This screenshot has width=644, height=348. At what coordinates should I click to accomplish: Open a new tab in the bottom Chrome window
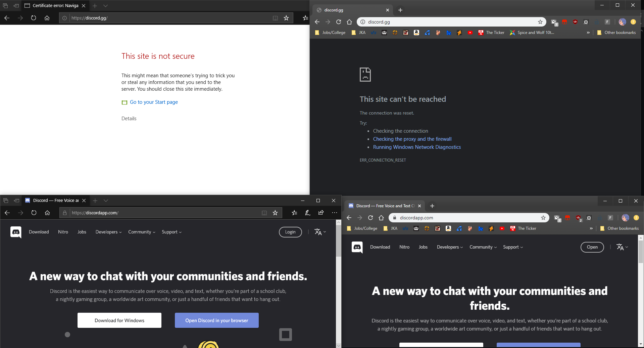(x=432, y=206)
